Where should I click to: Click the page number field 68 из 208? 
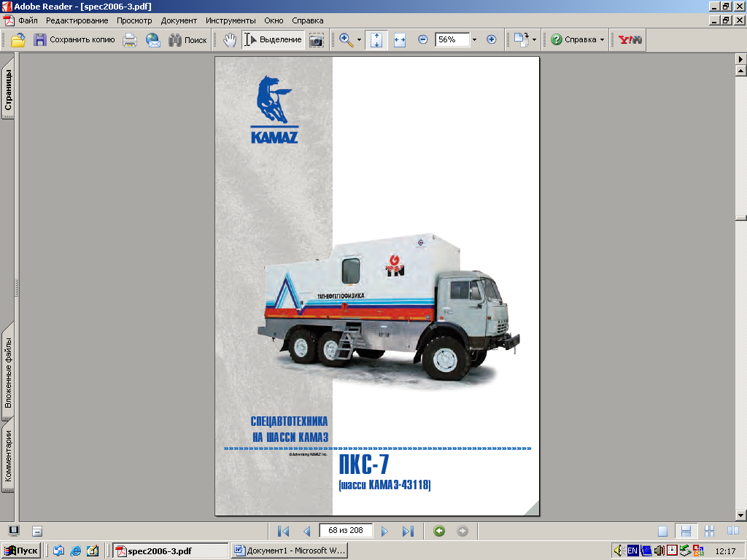(346, 531)
